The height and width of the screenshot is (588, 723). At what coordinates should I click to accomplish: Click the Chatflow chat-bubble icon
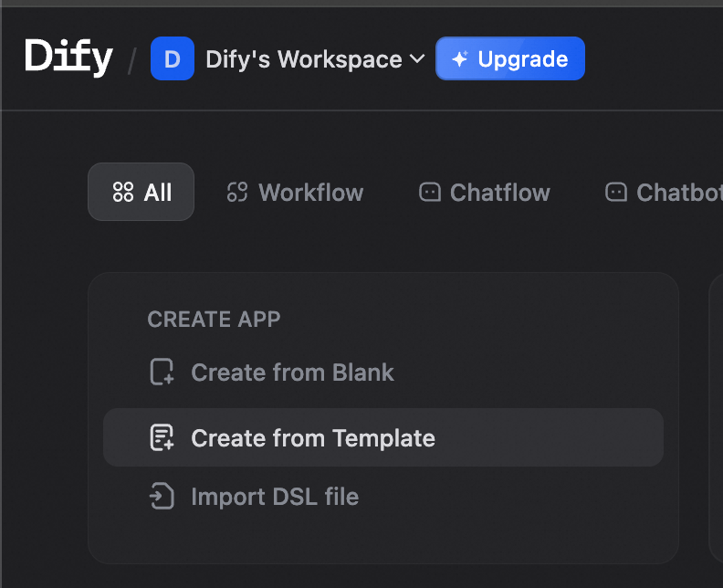click(430, 192)
